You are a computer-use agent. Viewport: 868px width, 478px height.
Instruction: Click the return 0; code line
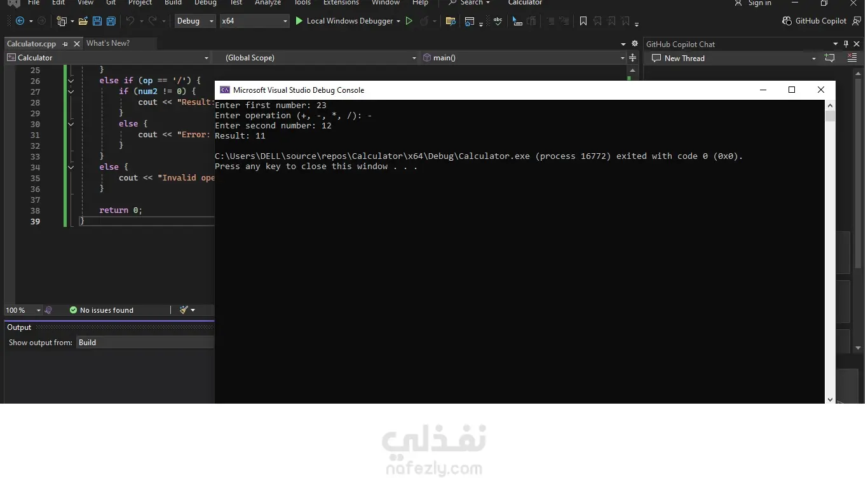121,210
